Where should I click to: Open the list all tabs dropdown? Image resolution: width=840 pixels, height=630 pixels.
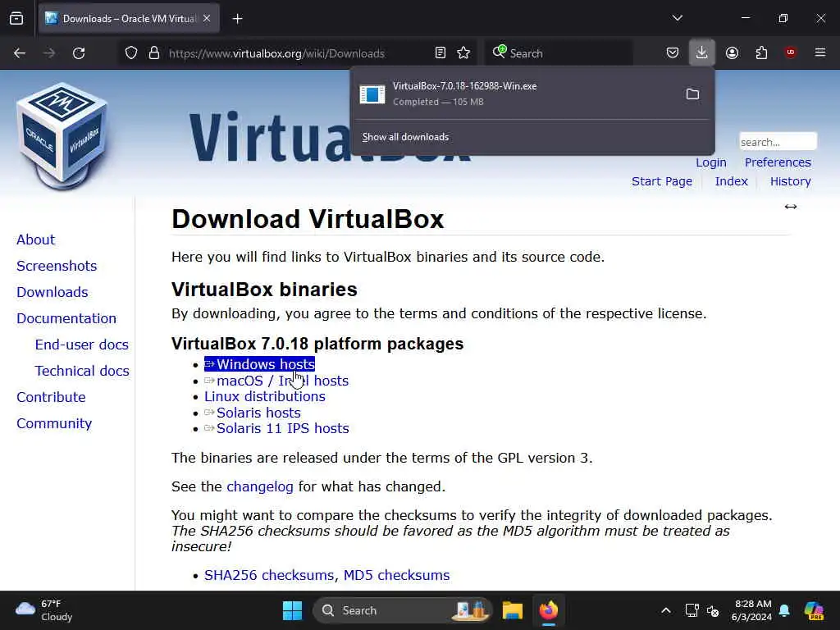pyautogui.click(x=677, y=18)
